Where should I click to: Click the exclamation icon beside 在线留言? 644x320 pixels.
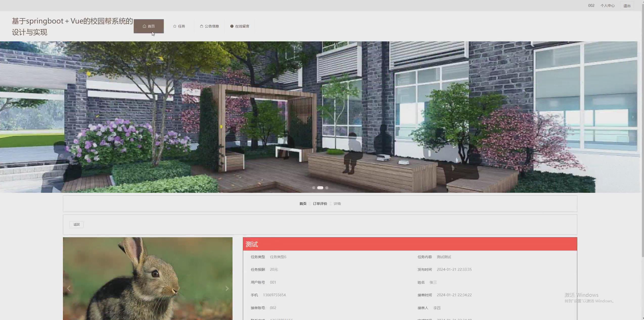(x=232, y=26)
